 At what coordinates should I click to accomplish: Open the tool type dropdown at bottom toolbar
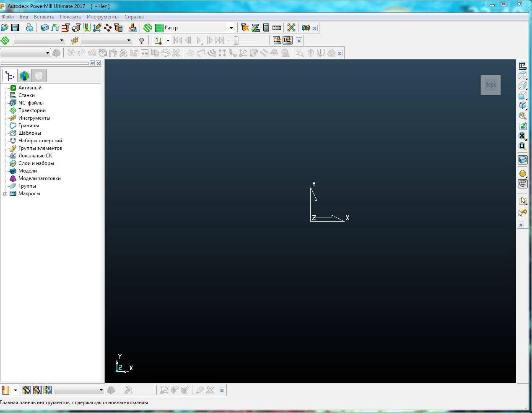click(x=16, y=390)
